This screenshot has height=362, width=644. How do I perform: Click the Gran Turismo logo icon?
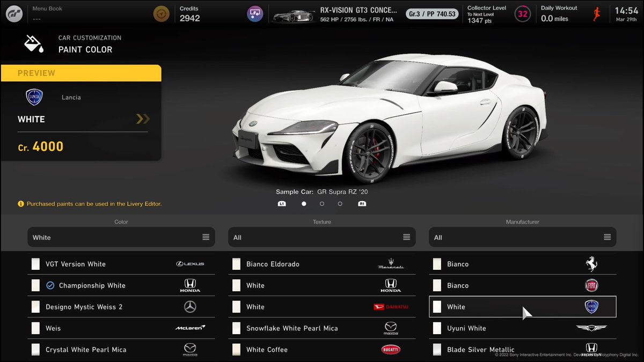[x=14, y=13]
